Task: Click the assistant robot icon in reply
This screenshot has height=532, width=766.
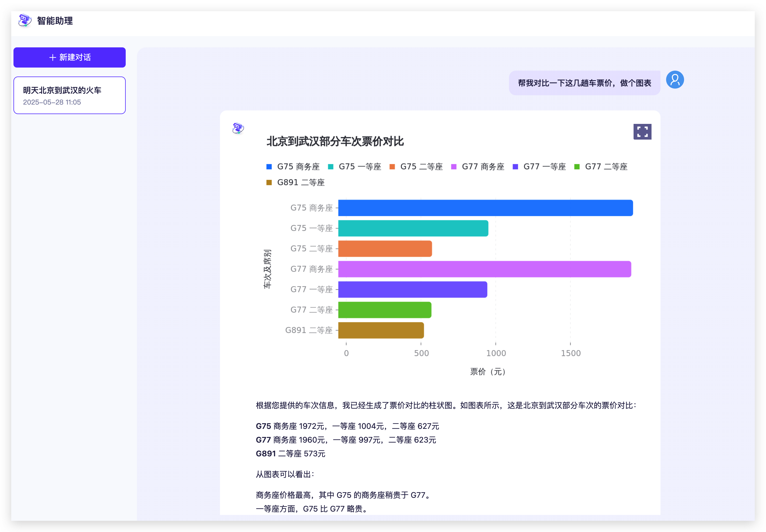Action: pos(238,128)
